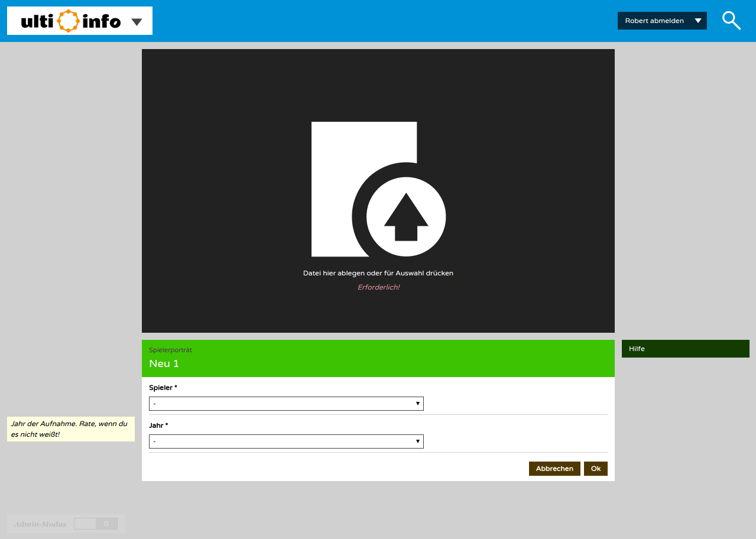Click the Spielerporträt Neu 1 header
Viewport: 756px width, 539px height.
tap(378, 358)
